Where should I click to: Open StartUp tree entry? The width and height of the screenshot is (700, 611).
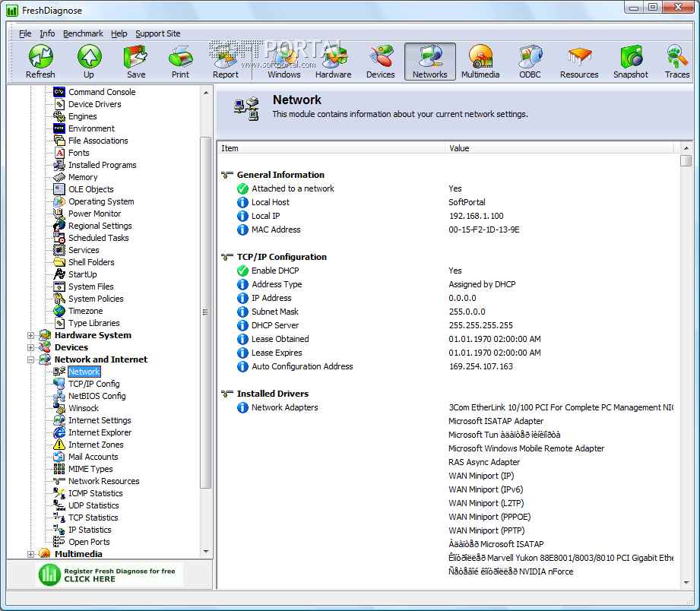(75, 274)
